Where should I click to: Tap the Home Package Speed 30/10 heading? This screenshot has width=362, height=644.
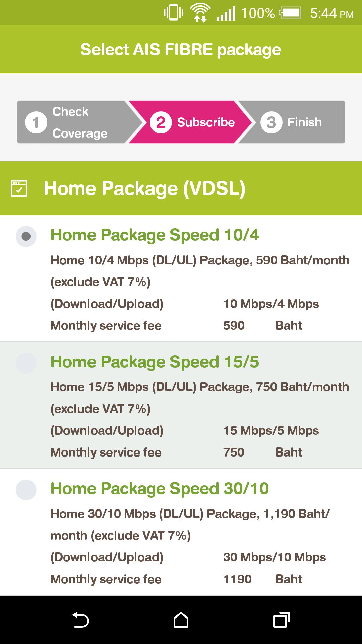pyautogui.click(x=160, y=489)
